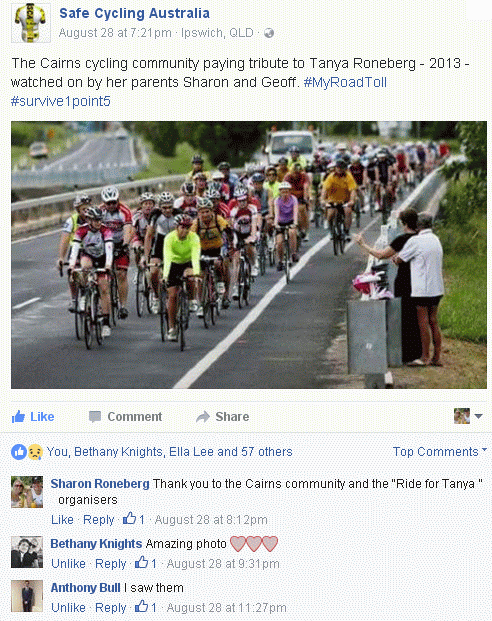Expand the commenting-as profile selector arrow
Screen dimensions: 492x621
click(x=479, y=416)
